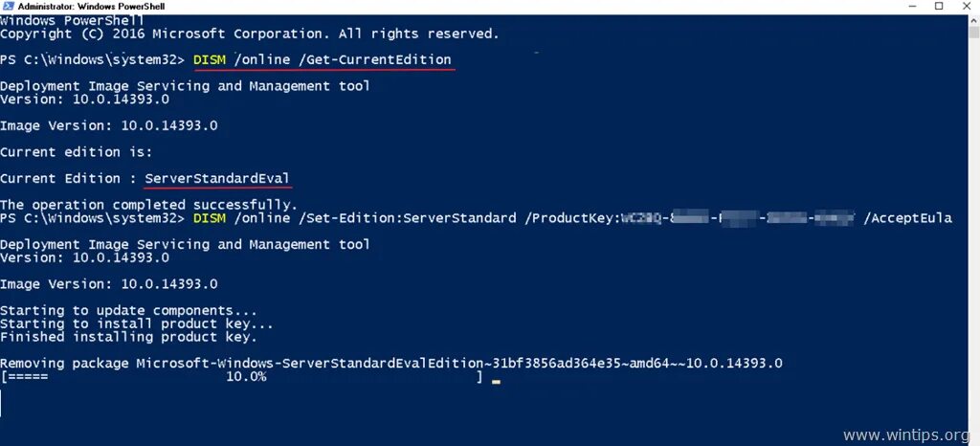Close the Administrator PowerShell window
Image resolution: width=980 pixels, height=446 pixels.
pos(967,7)
